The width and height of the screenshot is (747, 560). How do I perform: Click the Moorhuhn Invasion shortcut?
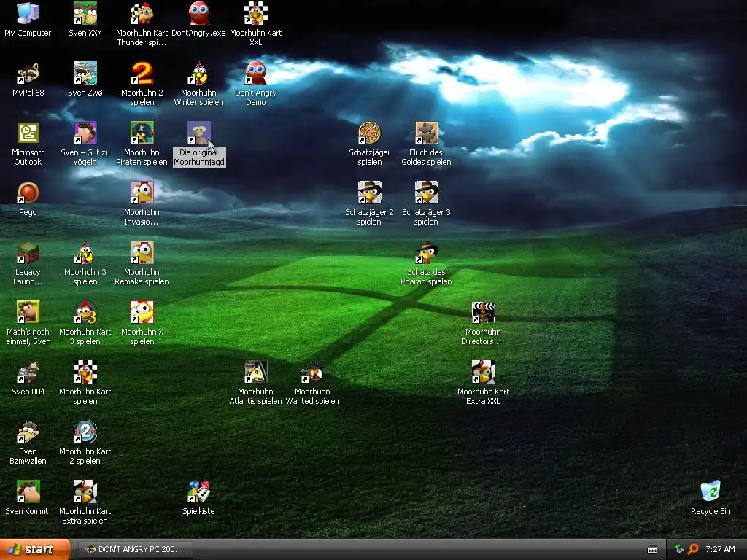pyautogui.click(x=142, y=192)
